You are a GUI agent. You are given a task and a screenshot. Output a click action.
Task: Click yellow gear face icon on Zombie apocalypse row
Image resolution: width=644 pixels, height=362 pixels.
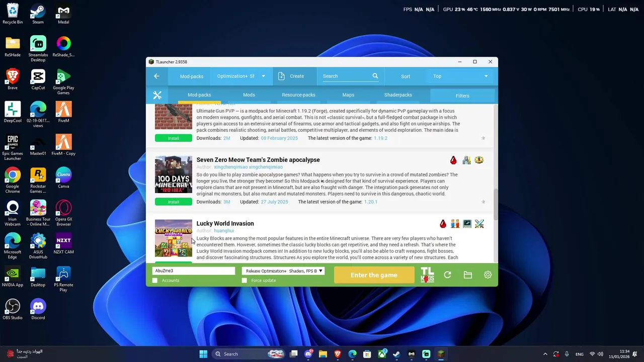pyautogui.click(x=479, y=160)
